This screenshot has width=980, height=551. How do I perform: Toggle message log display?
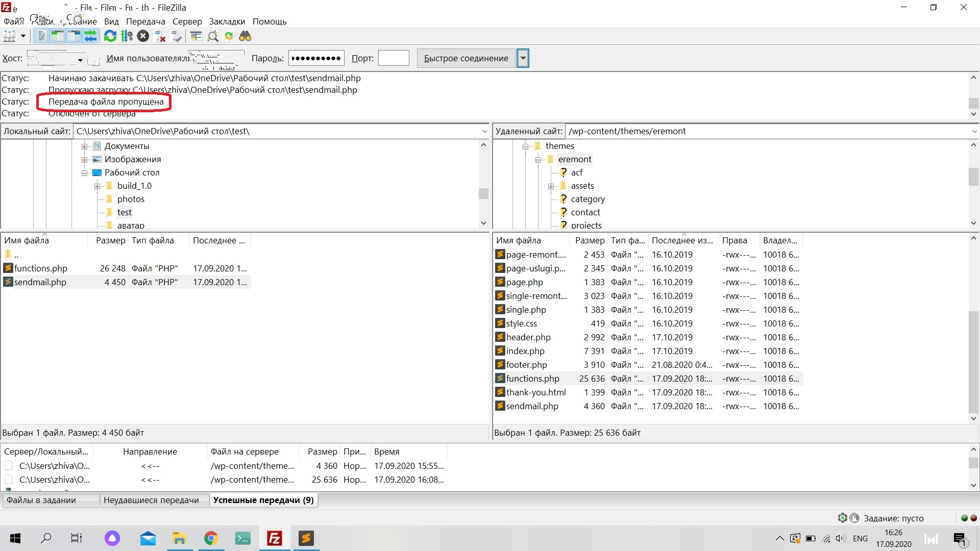[41, 36]
